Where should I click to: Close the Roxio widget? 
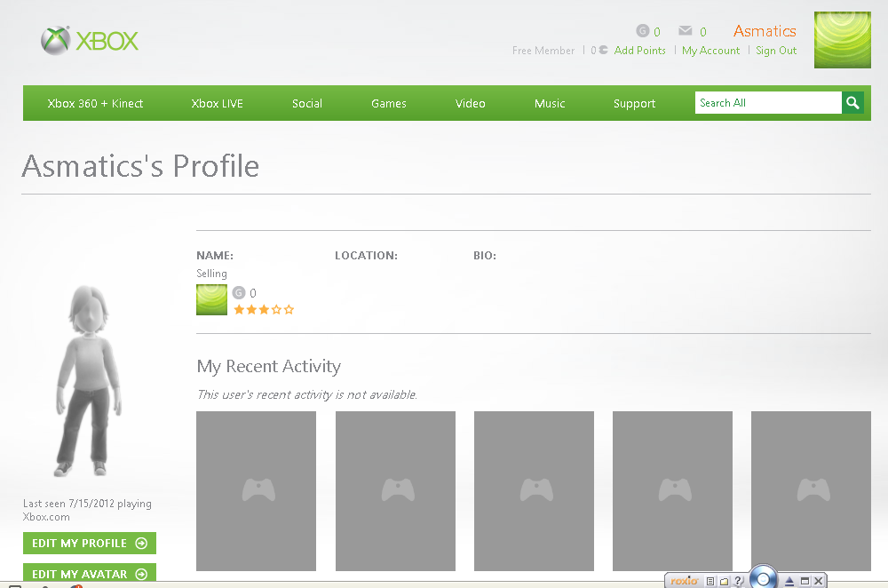pos(819,581)
